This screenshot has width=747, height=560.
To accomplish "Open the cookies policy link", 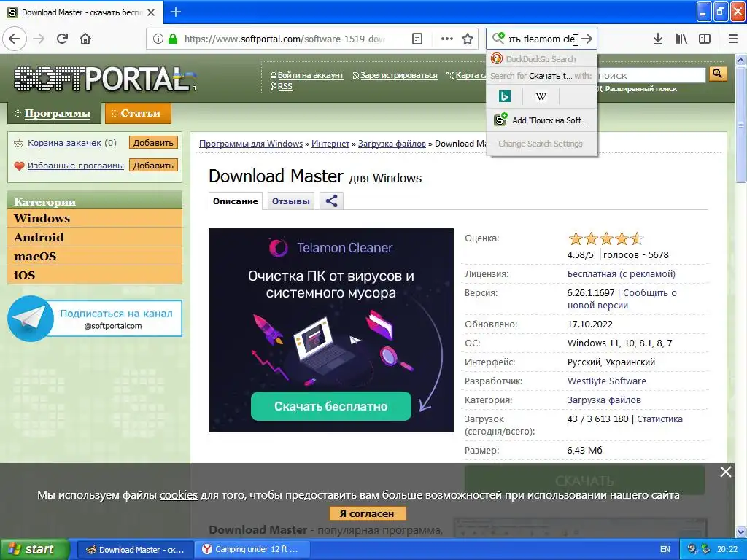I will [x=178, y=495].
